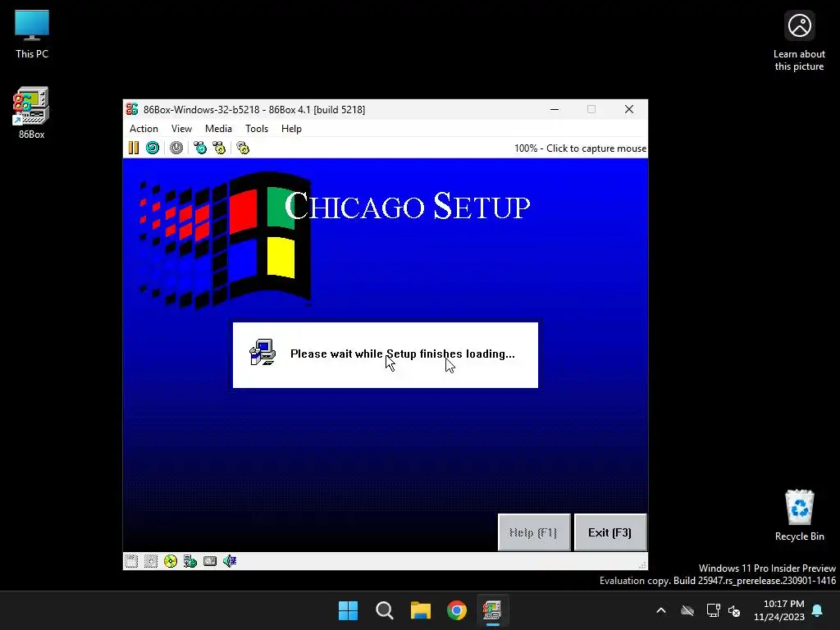Viewport: 840px width, 630px height.
Task: Open the Action menu
Action: pyautogui.click(x=144, y=129)
